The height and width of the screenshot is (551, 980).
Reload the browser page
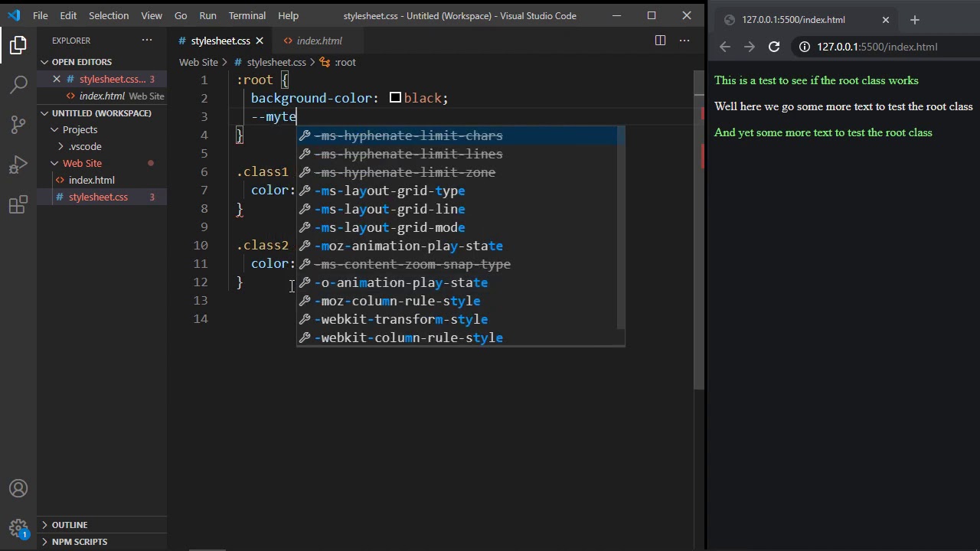tap(774, 47)
